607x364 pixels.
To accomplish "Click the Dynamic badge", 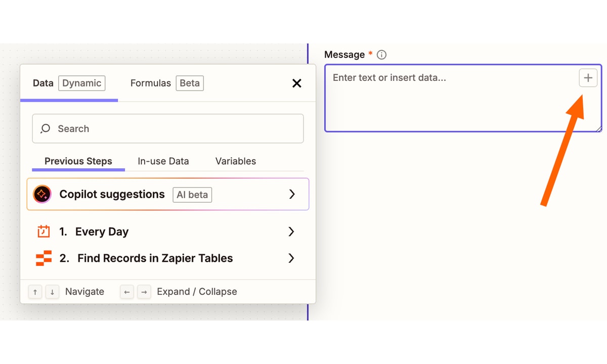I will 82,83.
